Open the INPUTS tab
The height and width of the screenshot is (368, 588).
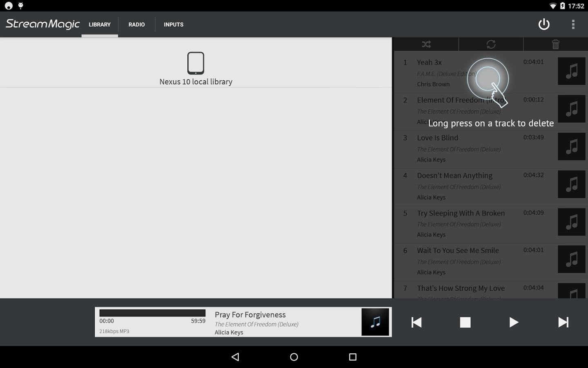tap(174, 25)
